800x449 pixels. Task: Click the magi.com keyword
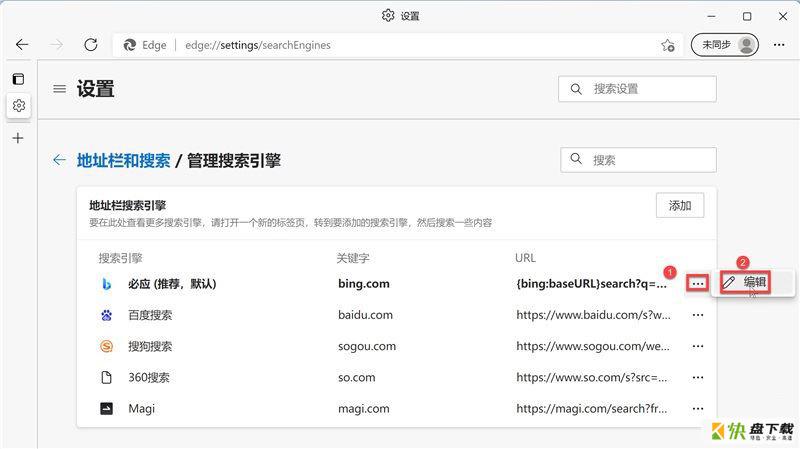coord(364,409)
